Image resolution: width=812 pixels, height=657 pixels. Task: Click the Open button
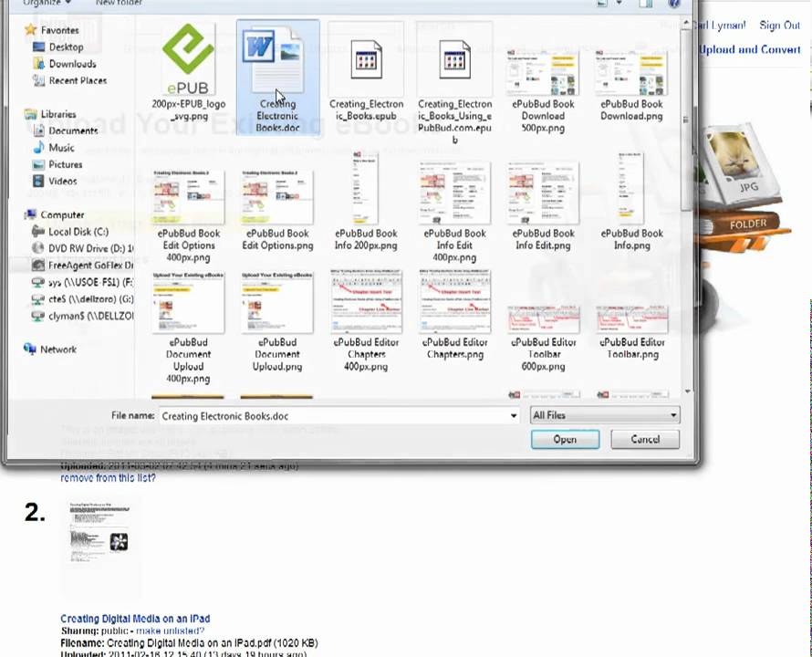pyautogui.click(x=565, y=440)
